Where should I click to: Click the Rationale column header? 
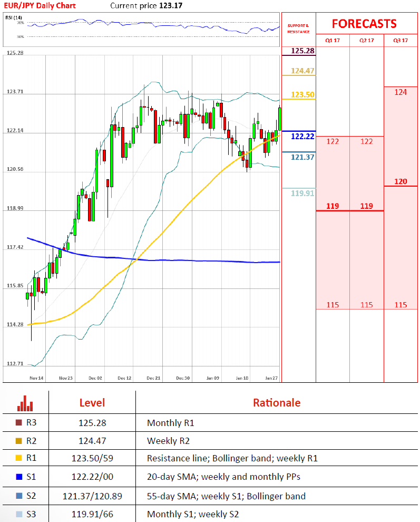(x=277, y=403)
